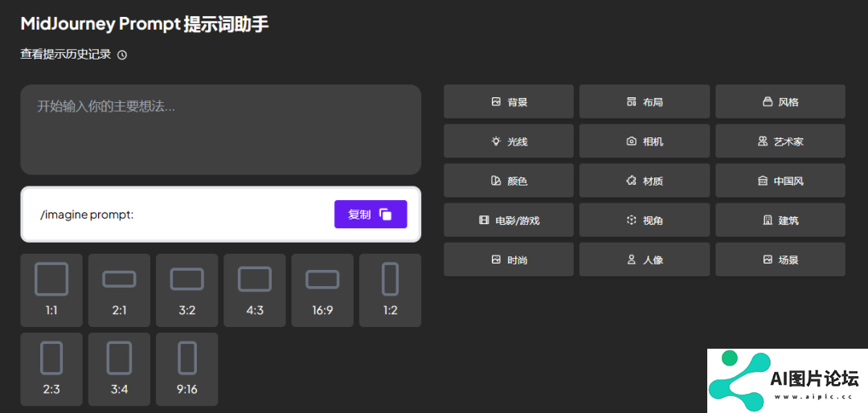
Task: Open the 颜色 color category
Action: click(x=509, y=181)
